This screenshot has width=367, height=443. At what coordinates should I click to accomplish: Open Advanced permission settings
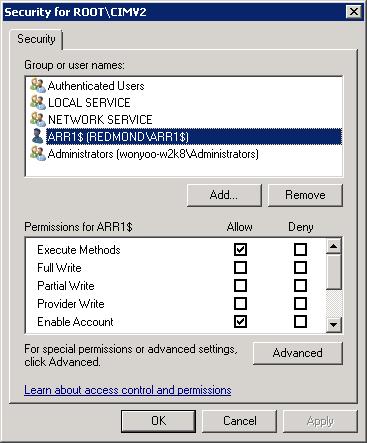tap(297, 353)
